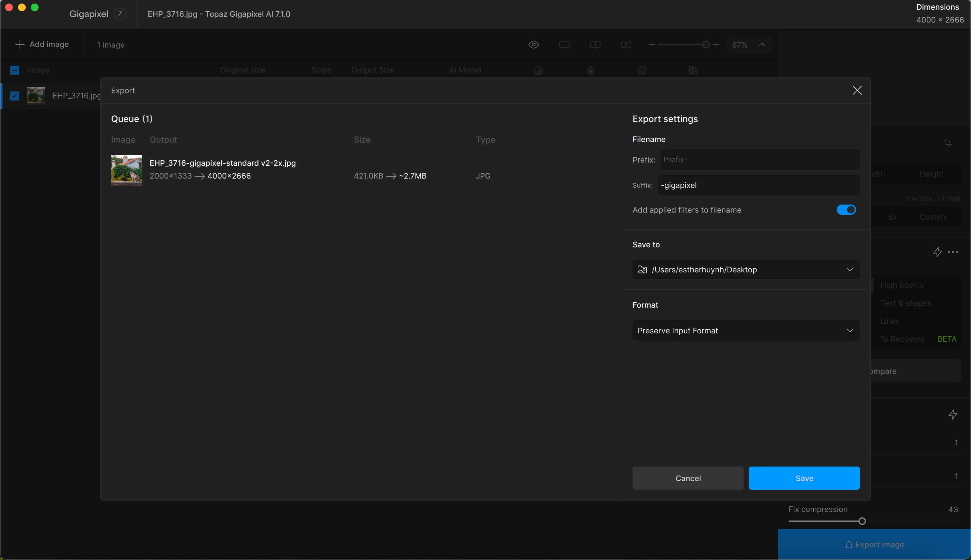The width and height of the screenshot is (971, 560).
Task: Click the gamma correction column icon
Action: (x=693, y=70)
